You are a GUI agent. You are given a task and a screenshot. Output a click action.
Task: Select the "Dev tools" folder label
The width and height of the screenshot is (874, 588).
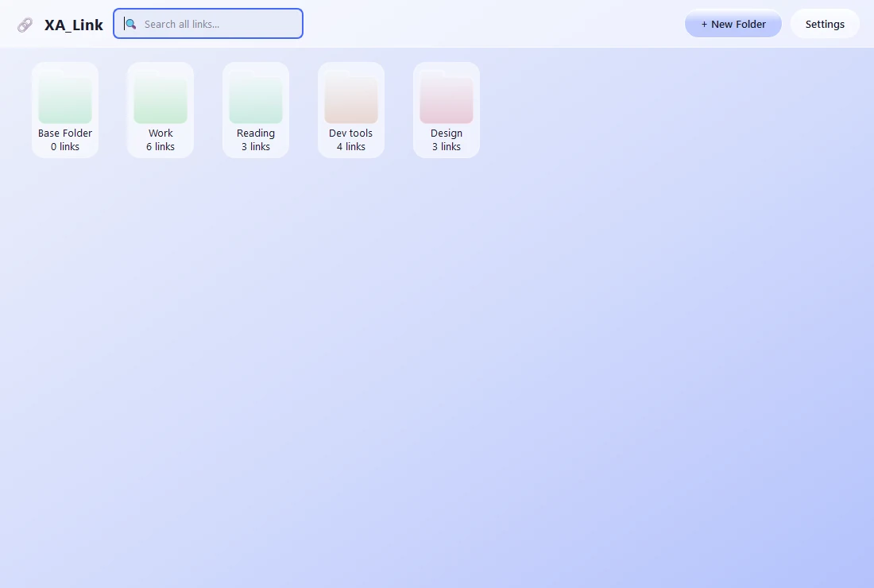pyautogui.click(x=350, y=133)
